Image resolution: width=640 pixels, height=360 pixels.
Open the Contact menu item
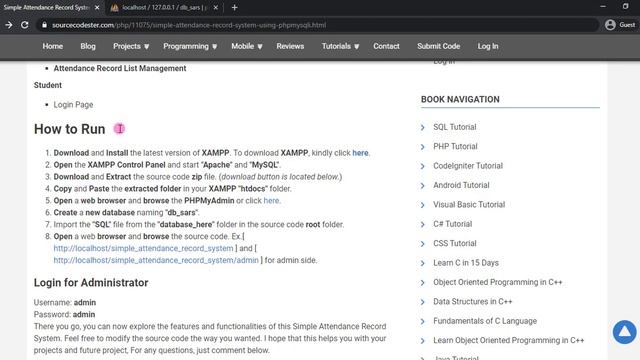[x=386, y=46]
